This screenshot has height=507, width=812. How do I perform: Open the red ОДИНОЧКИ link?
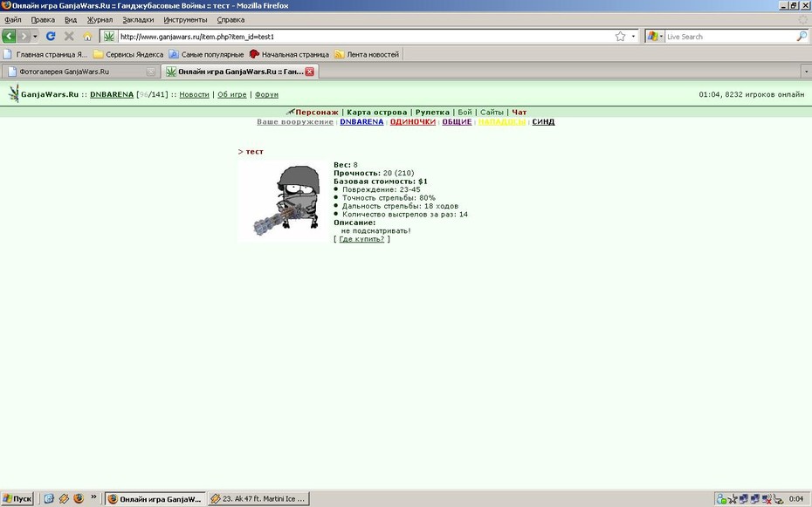pyautogui.click(x=413, y=121)
